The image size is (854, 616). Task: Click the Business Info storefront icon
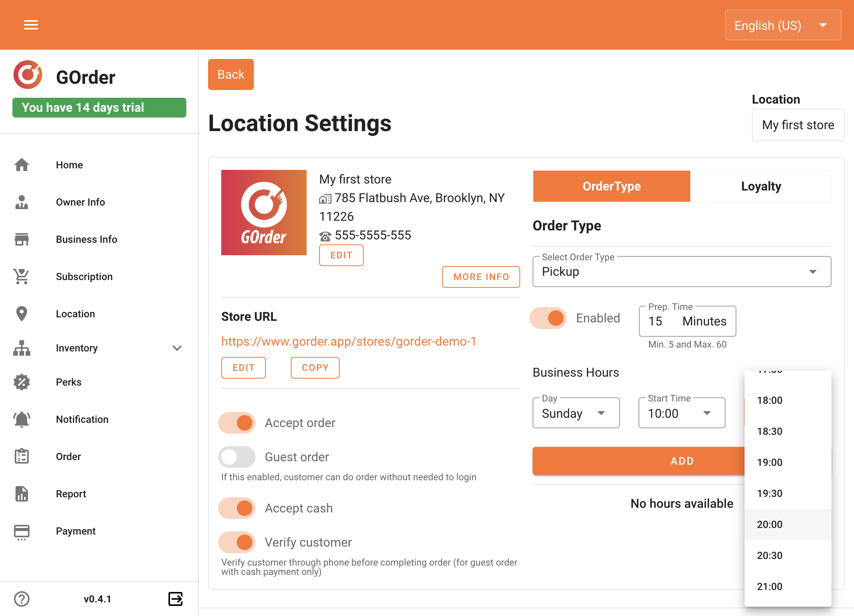pos(22,239)
